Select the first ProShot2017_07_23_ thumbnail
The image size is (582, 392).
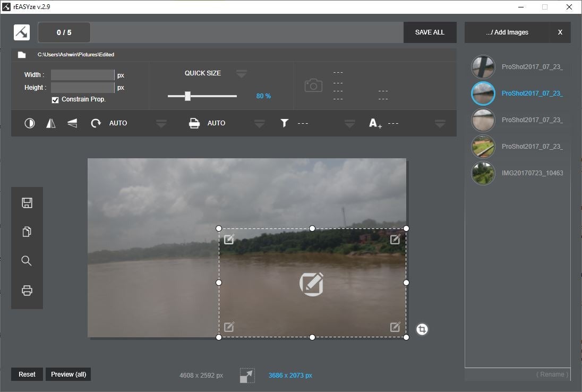pyautogui.click(x=483, y=67)
